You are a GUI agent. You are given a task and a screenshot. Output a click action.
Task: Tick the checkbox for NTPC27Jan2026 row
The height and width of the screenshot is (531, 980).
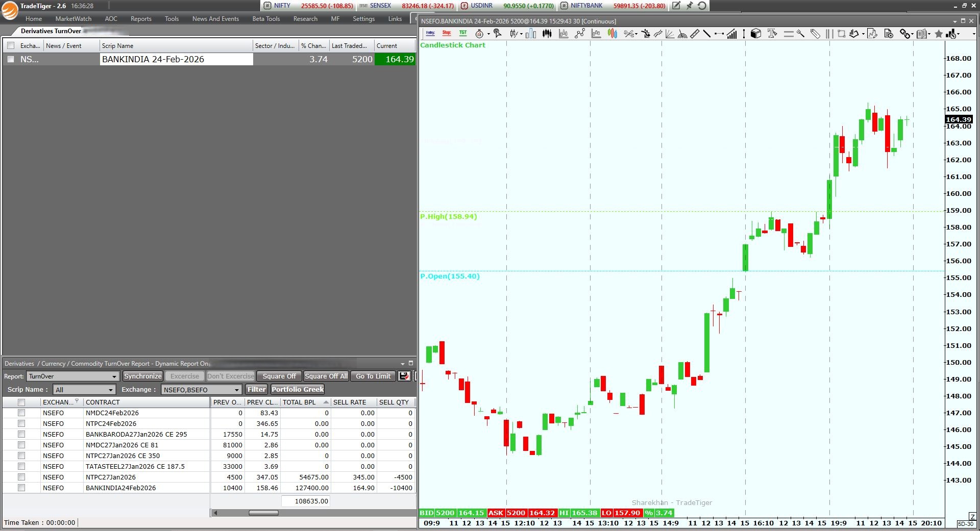(x=21, y=477)
